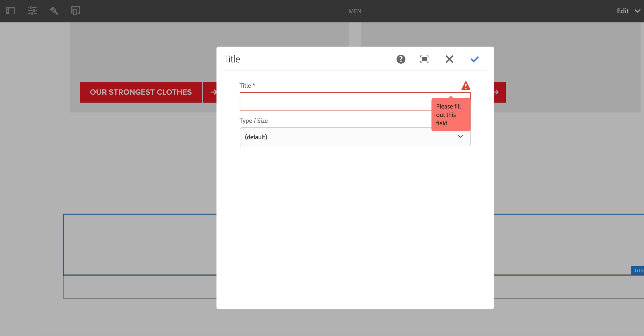The image size is (644, 336).
Task: Click into the empty Title text field
Action: click(x=335, y=102)
